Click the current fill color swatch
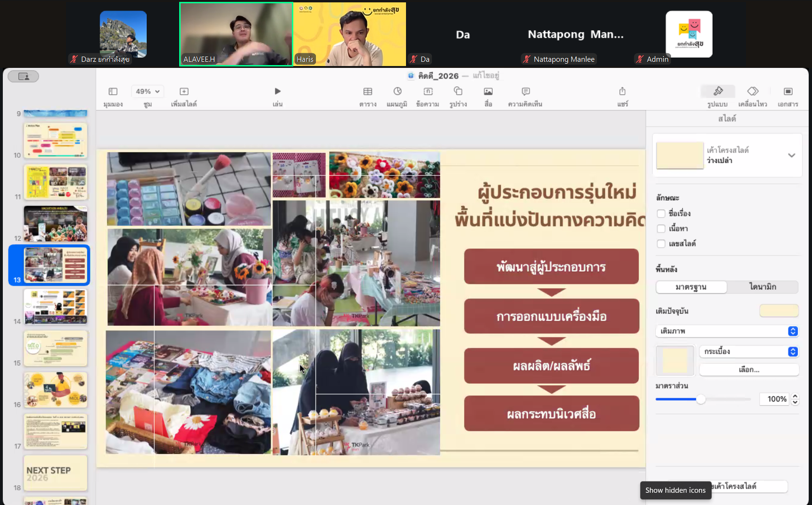 (x=779, y=311)
